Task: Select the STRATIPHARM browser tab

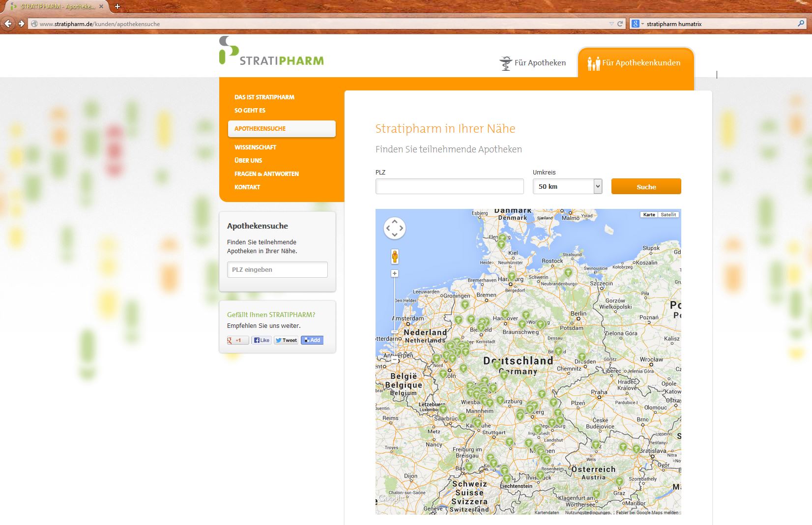Action: pos(58,6)
